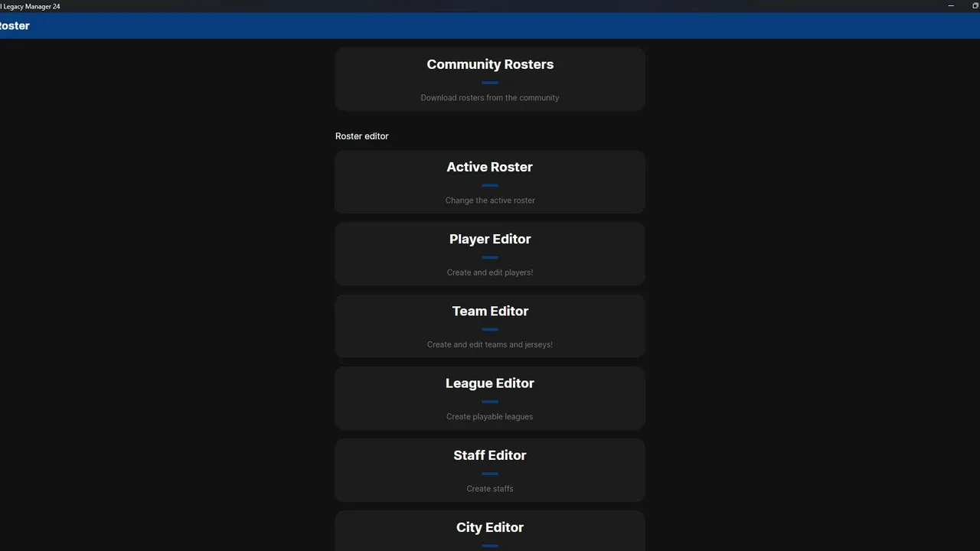Image resolution: width=980 pixels, height=551 pixels.
Task: Open the Active Roster option
Action: pos(490,168)
